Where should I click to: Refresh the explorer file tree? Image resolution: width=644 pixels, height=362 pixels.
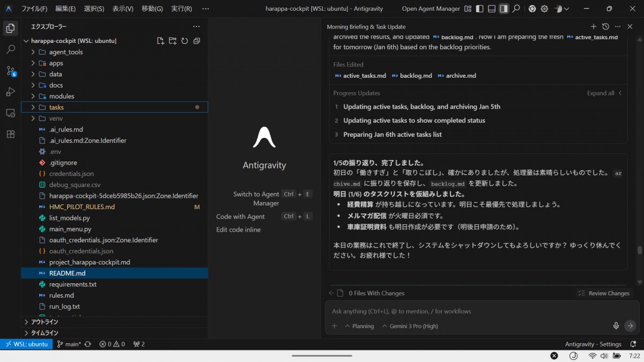(x=185, y=41)
